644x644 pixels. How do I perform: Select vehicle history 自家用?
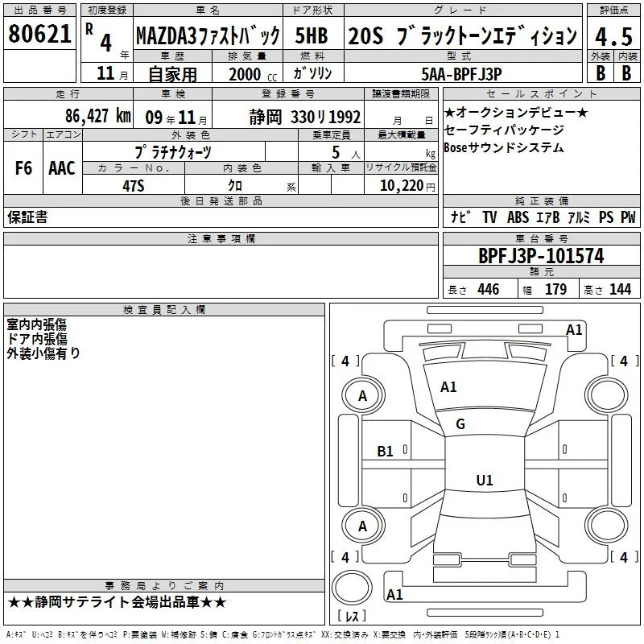click(x=172, y=74)
